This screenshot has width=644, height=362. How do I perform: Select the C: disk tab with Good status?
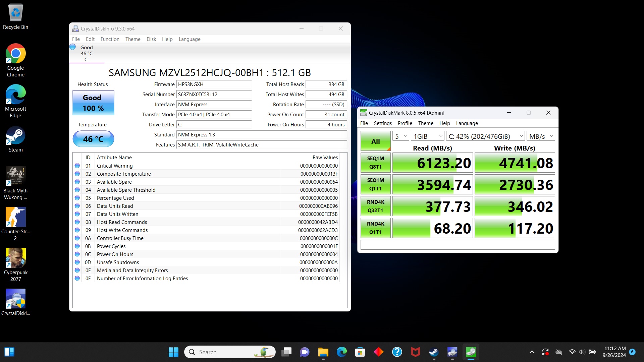87,53
